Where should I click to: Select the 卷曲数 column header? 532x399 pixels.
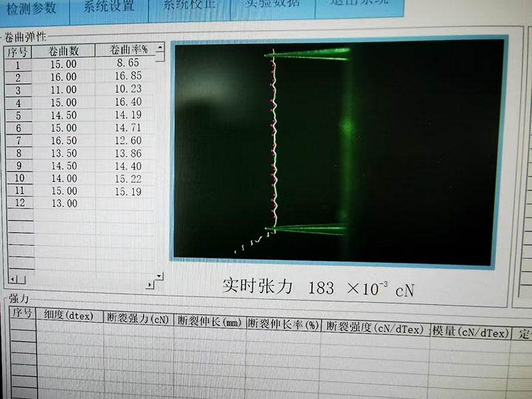65,51
